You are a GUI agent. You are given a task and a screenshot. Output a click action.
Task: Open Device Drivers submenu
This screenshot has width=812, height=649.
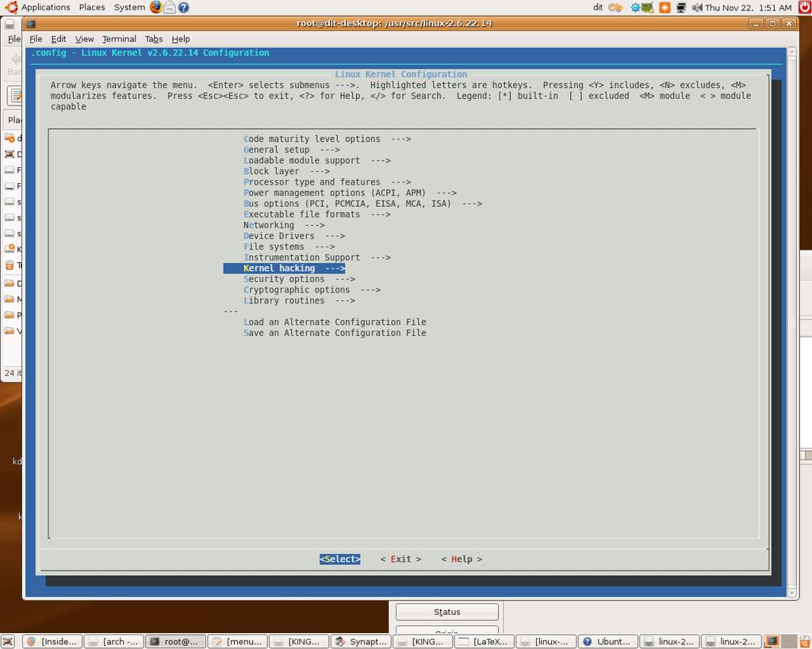coord(294,236)
